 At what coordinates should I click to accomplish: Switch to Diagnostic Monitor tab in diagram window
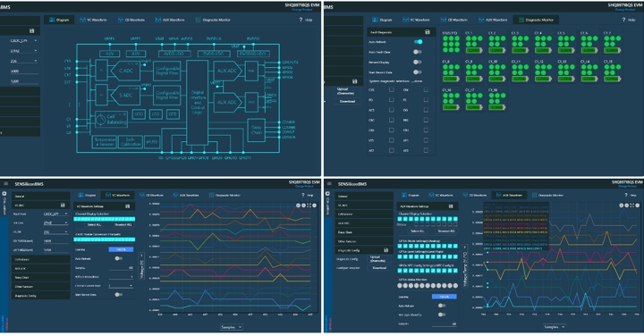click(x=213, y=20)
